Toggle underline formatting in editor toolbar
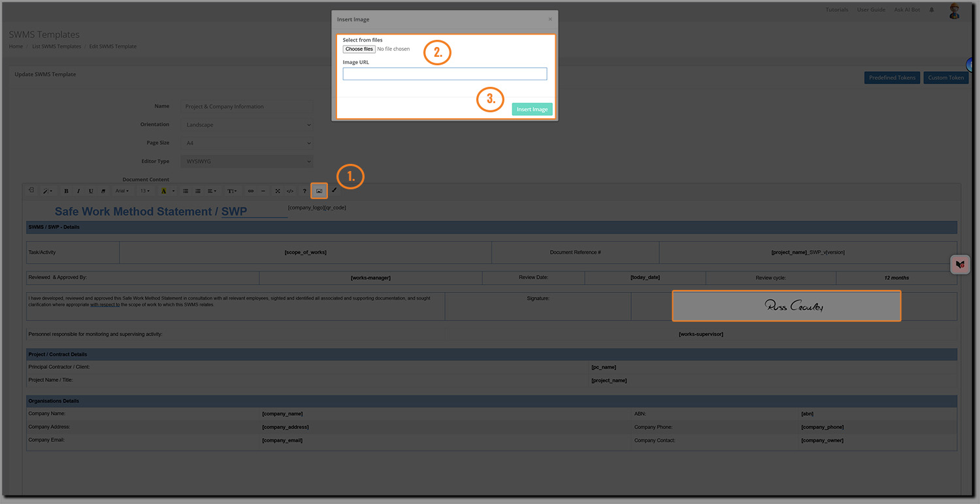 pos(91,191)
